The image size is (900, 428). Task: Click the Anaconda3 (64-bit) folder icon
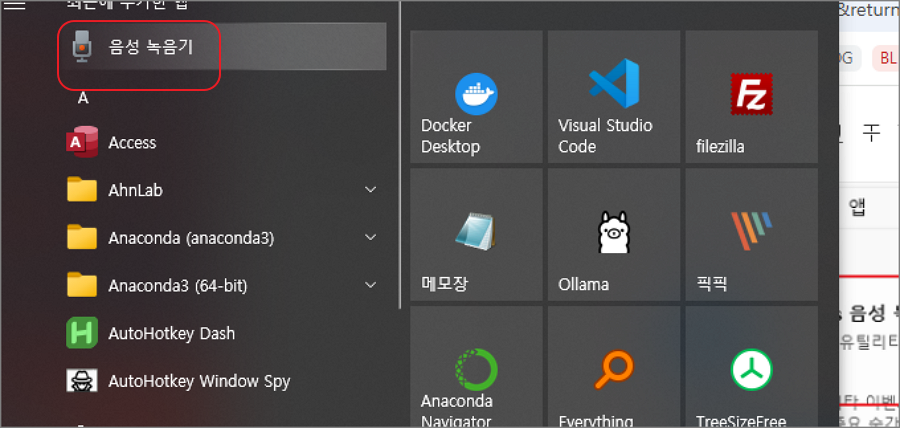coord(82,285)
